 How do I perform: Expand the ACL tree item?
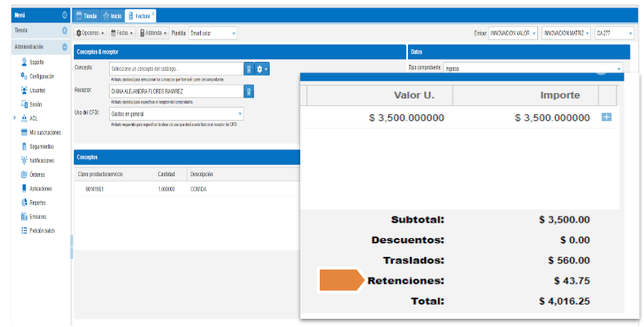pyautogui.click(x=15, y=118)
